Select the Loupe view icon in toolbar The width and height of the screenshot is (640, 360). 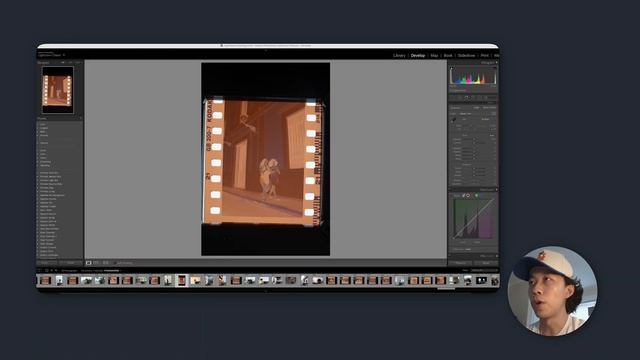[89, 263]
